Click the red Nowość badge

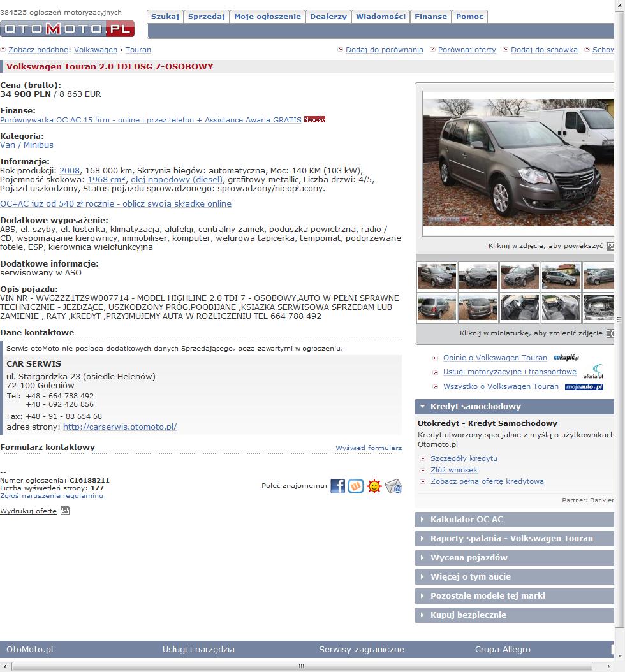point(314,120)
